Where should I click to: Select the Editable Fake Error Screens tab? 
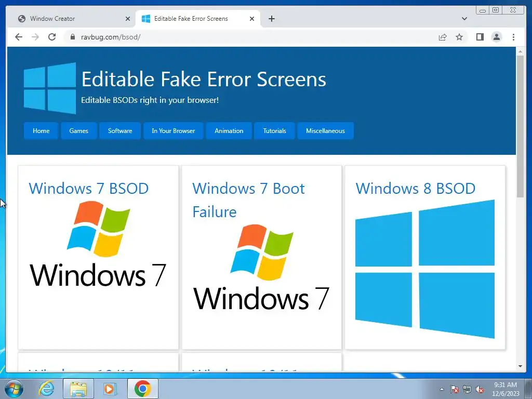coord(198,19)
